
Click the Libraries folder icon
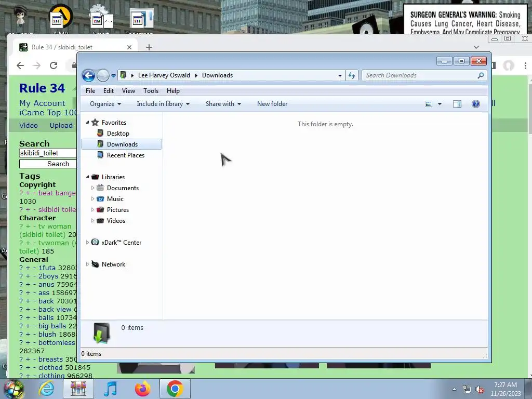[x=95, y=177]
